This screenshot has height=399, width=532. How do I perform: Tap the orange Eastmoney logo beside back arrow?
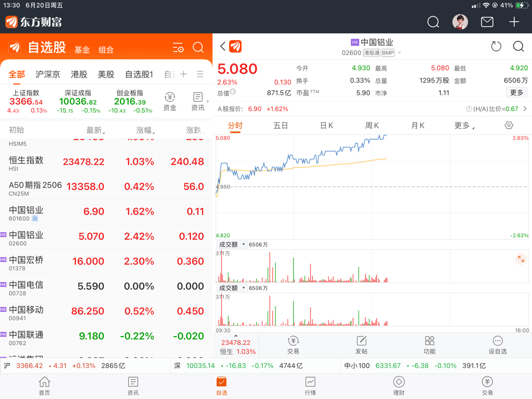pyautogui.click(x=235, y=46)
